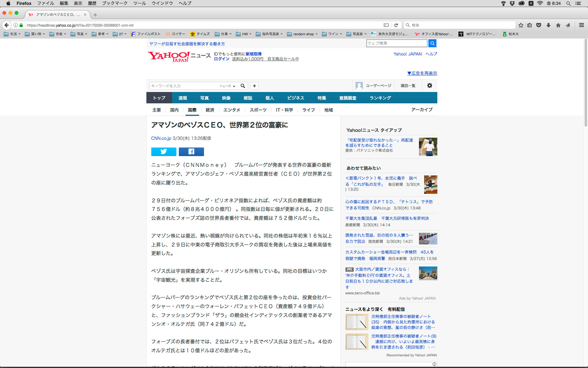Screen dimensions: 588x368
Task: Click the ログイン link
Action: (221, 59)
